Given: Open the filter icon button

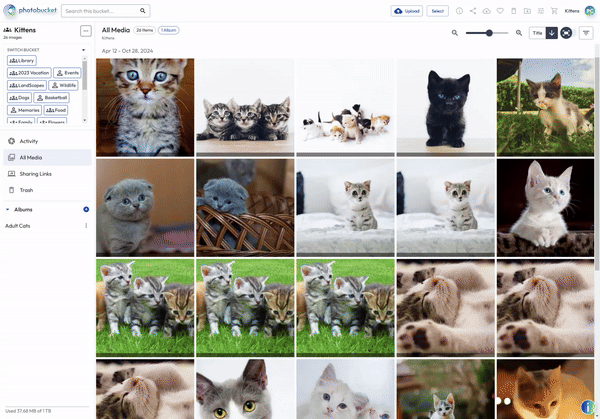Looking at the screenshot, I should pyautogui.click(x=586, y=33).
